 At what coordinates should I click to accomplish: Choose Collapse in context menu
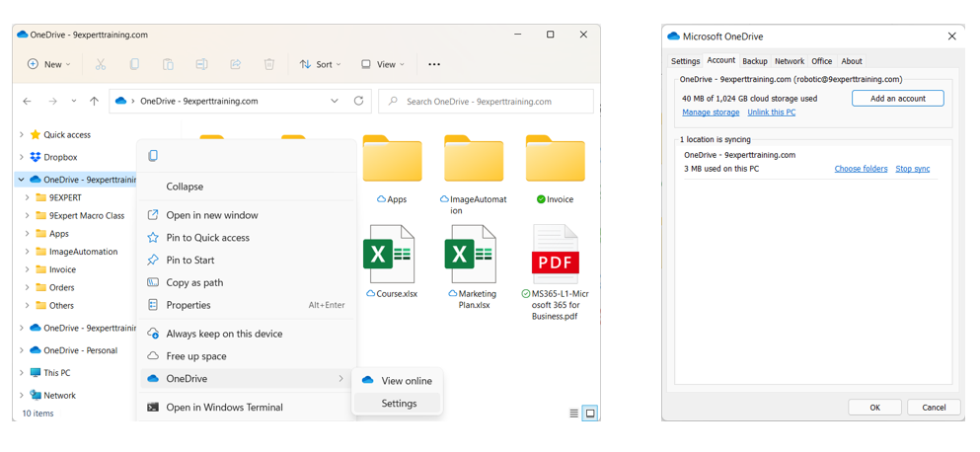tap(247, 187)
